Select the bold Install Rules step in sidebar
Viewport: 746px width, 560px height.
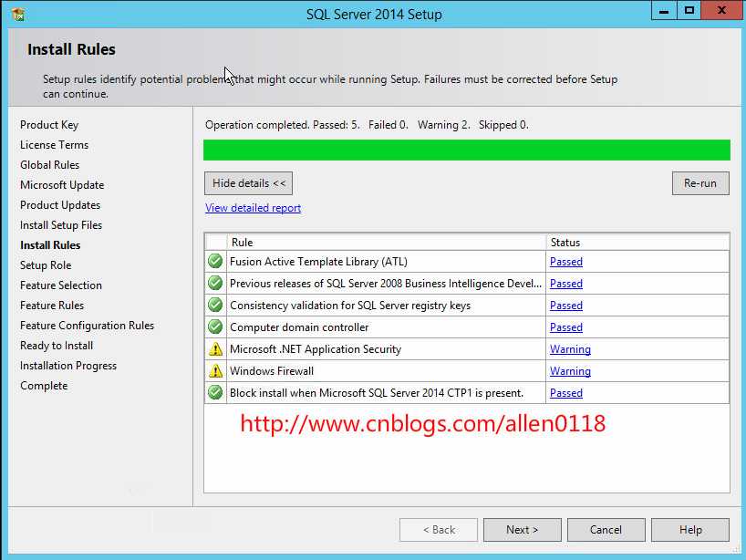[50, 245]
